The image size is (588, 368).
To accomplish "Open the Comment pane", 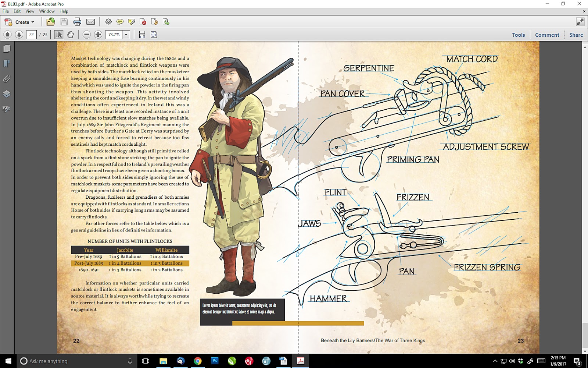I will pos(547,35).
